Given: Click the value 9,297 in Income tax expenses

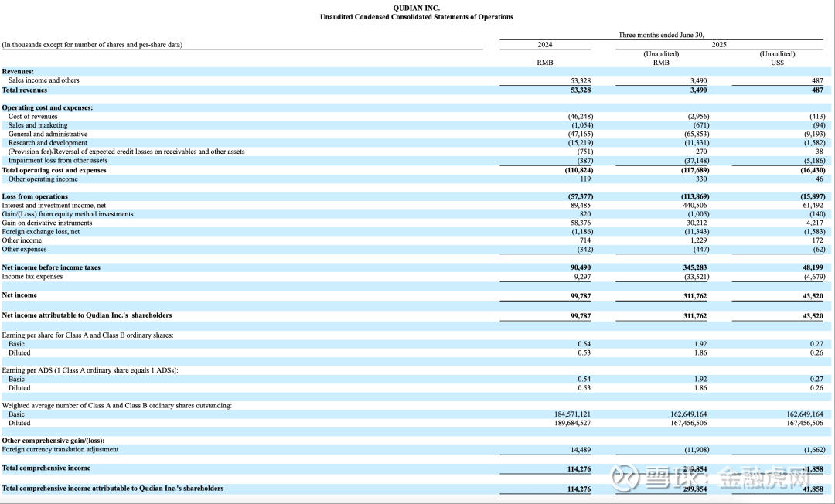Looking at the screenshot, I should [x=582, y=277].
